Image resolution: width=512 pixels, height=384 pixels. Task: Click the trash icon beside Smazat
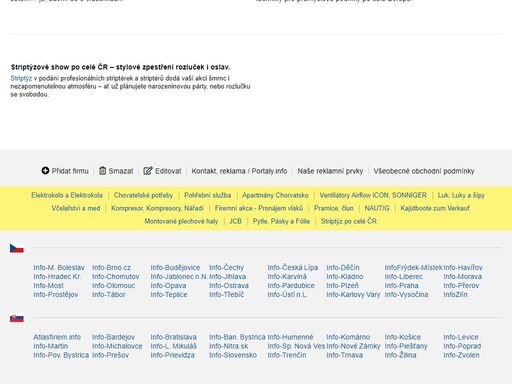pyautogui.click(x=103, y=171)
